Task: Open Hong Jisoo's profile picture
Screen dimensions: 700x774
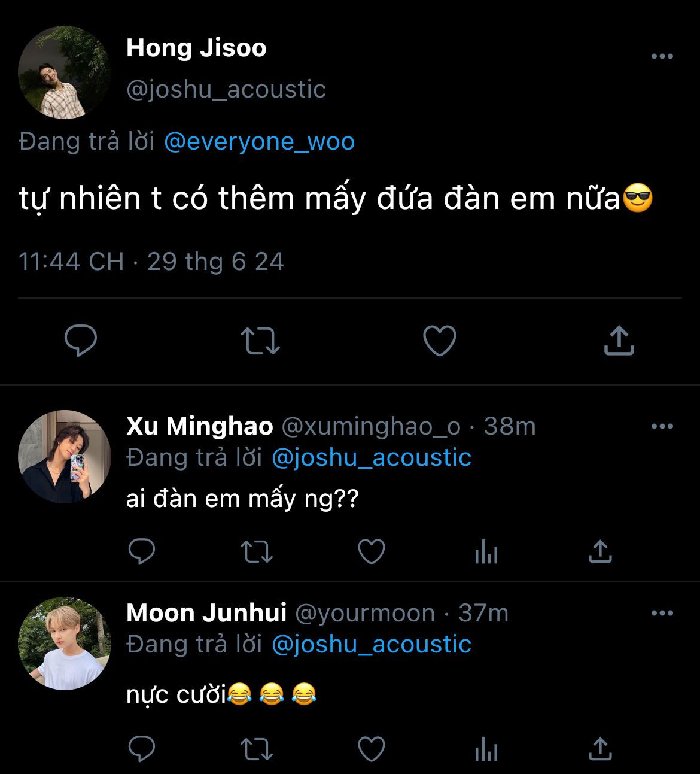Action: [x=64, y=72]
